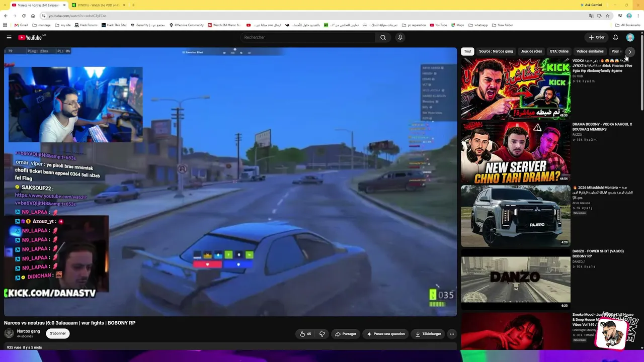Close the JYNX7rs Kick tab
The height and width of the screenshot is (362, 644).
123,5
